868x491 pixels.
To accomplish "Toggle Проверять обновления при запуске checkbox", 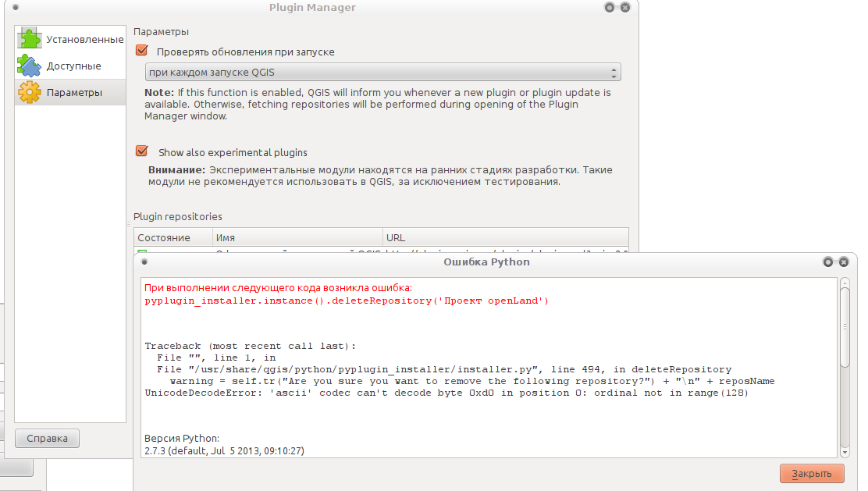I will point(142,51).
